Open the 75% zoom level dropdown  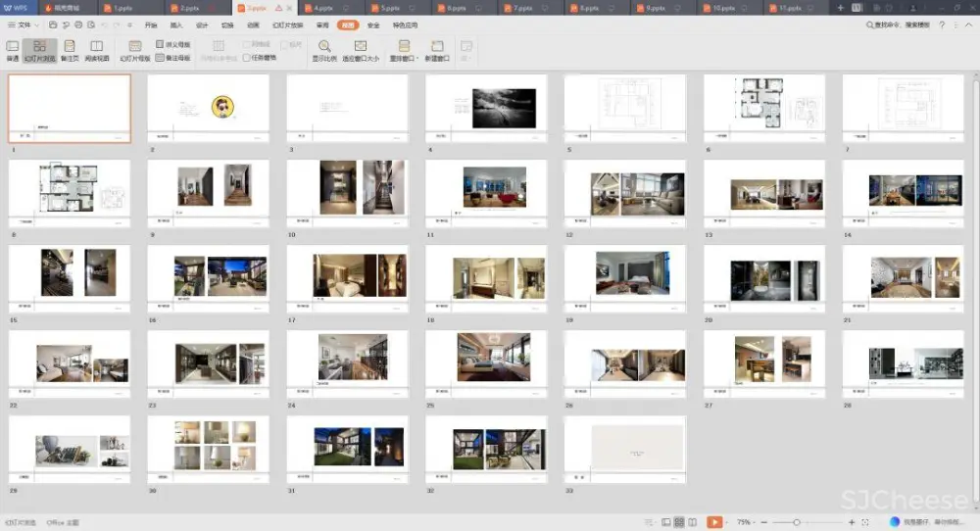point(747,522)
